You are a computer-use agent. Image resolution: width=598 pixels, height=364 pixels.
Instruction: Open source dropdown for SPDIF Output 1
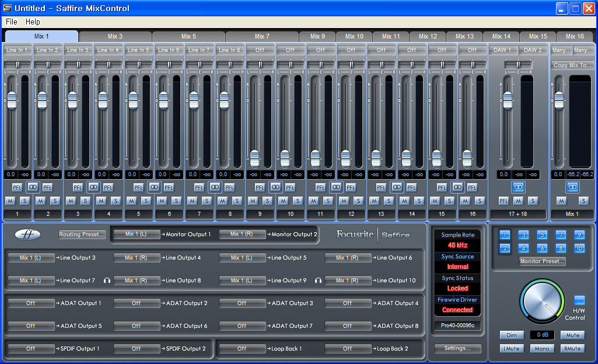[x=31, y=349]
